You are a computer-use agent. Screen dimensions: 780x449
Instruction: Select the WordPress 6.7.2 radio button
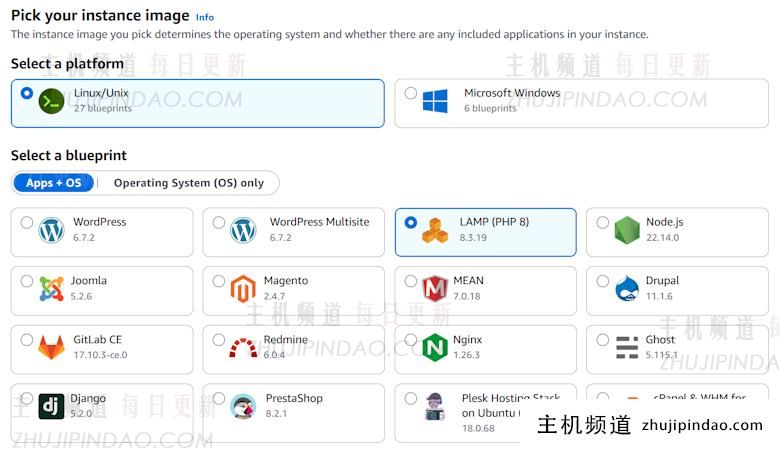pyautogui.click(x=27, y=222)
